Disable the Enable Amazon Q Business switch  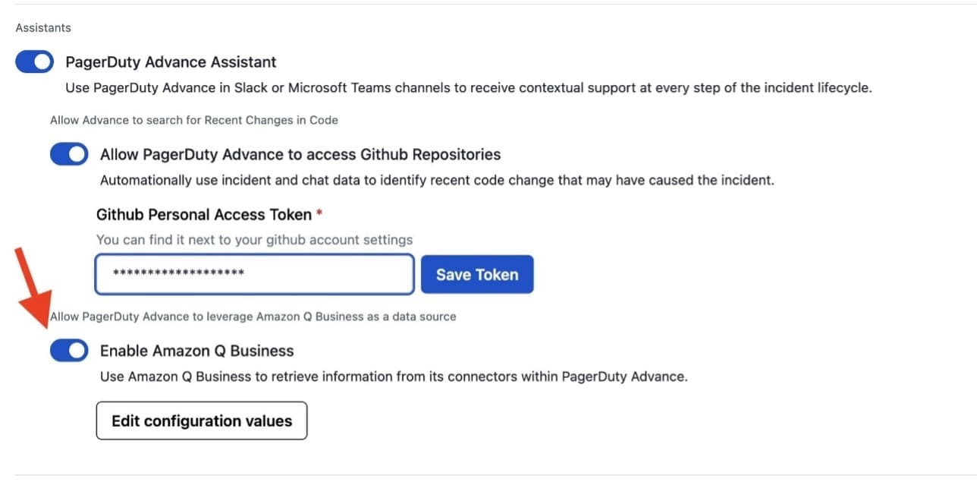click(x=69, y=350)
